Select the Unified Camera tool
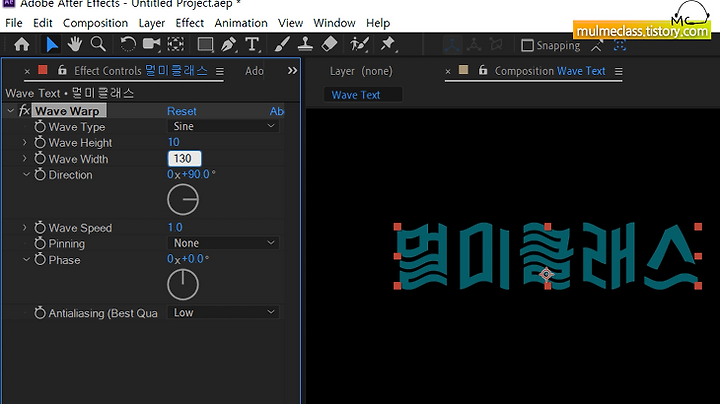Image resolution: width=720 pixels, height=404 pixels. pyautogui.click(x=151, y=45)
